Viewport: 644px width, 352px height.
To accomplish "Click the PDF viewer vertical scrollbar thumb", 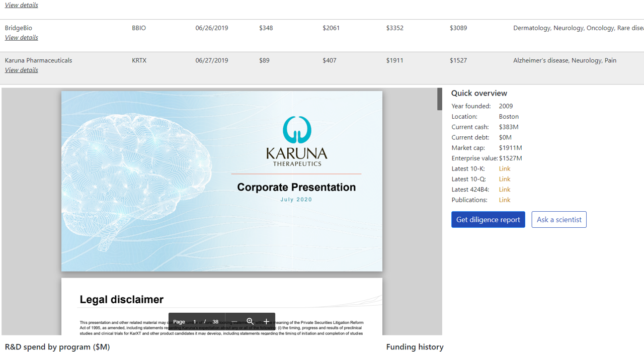I will (440, 99).
